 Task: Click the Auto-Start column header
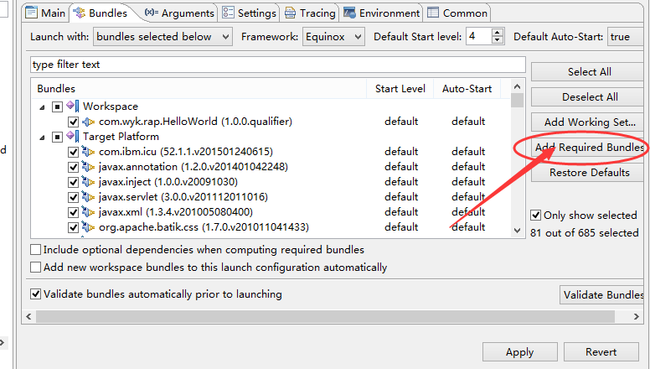(x=467, y=89)
